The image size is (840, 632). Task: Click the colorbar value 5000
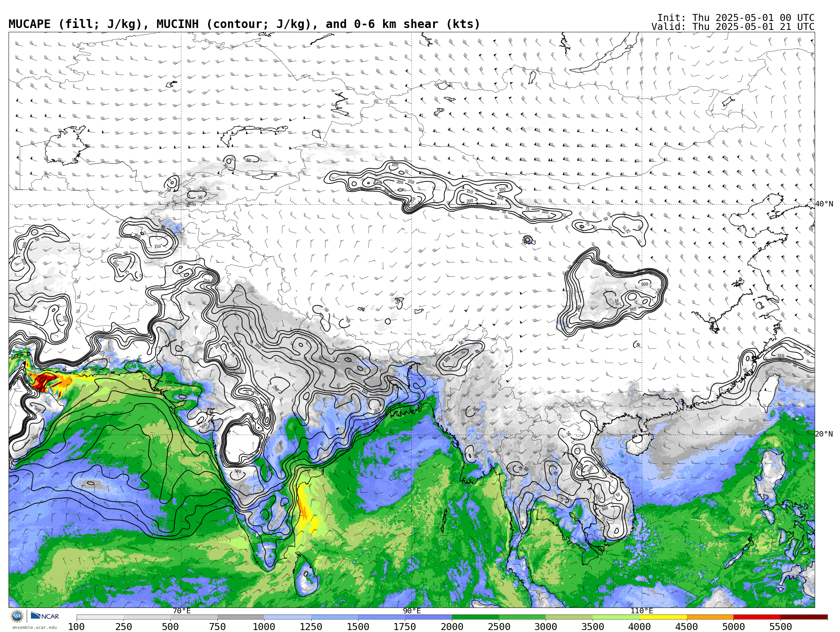(734, 627)
